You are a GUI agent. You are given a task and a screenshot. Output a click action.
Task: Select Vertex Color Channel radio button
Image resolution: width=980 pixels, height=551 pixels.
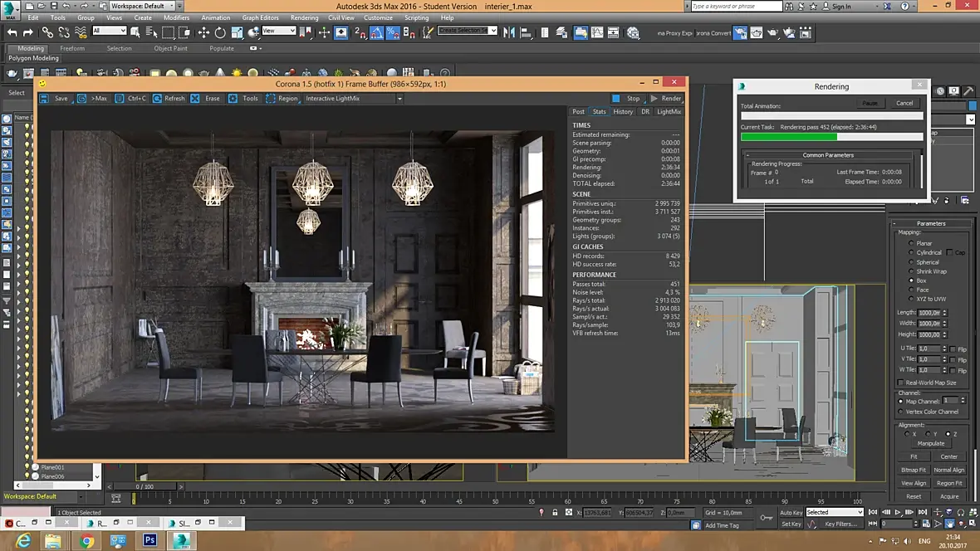(x=902, y=412)
